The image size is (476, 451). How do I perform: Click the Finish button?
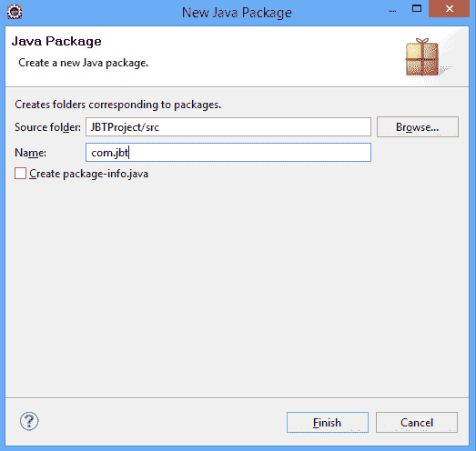(328, 422)
